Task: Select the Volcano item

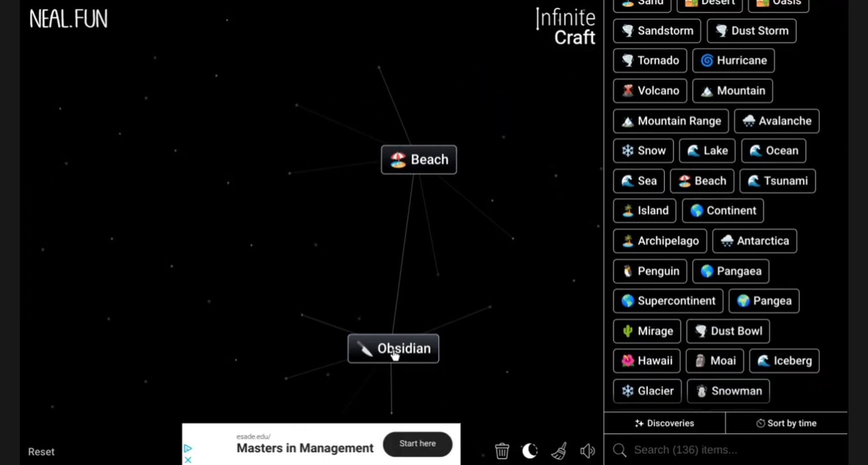Action: click(650, 91)
